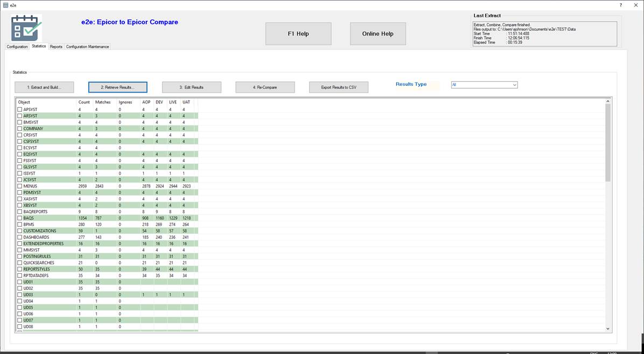The height and width of the screenshot is (354, 644).
Task: Click Export Results to CSV
Action: click(x=339, y=87)
